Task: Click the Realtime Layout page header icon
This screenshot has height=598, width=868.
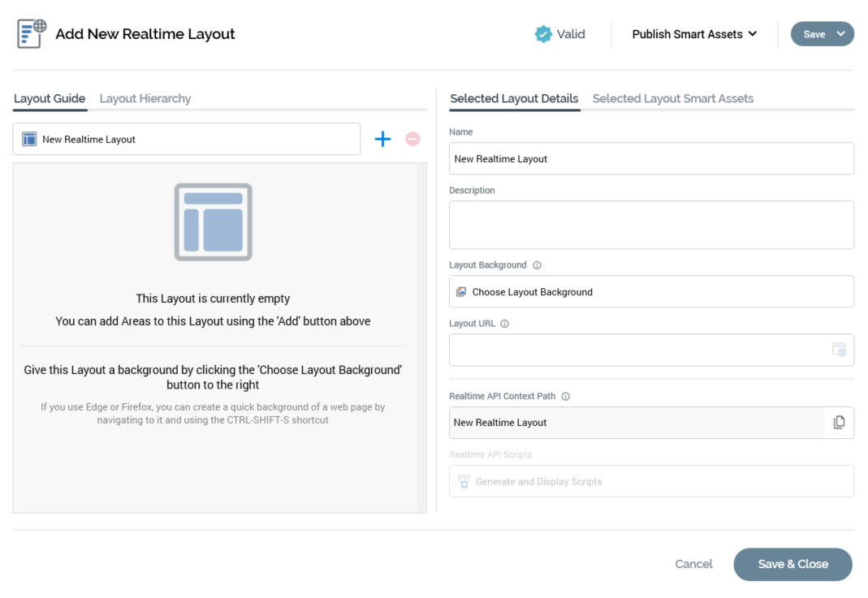Action: 32,34
